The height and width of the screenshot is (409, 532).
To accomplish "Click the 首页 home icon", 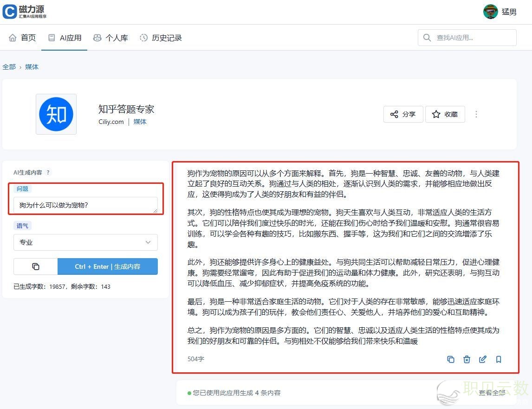I will tap(13, 38).
